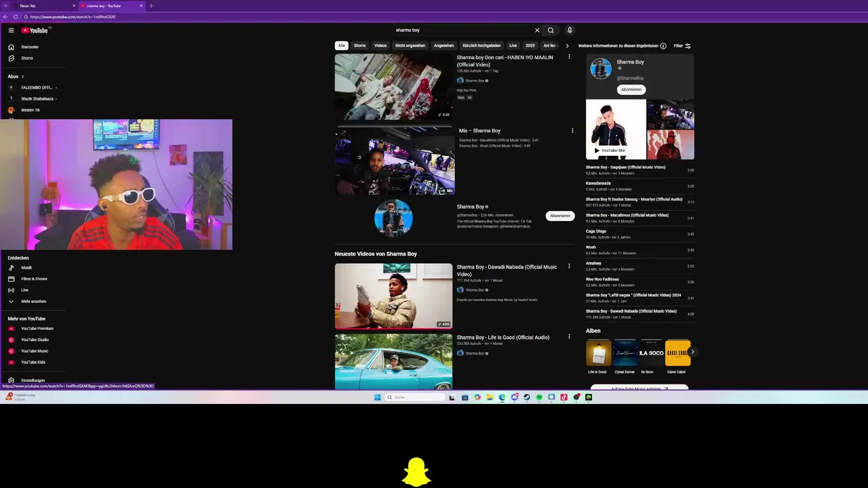Click Abonnieren next to Sharma Boy channel result

(560, 216)
